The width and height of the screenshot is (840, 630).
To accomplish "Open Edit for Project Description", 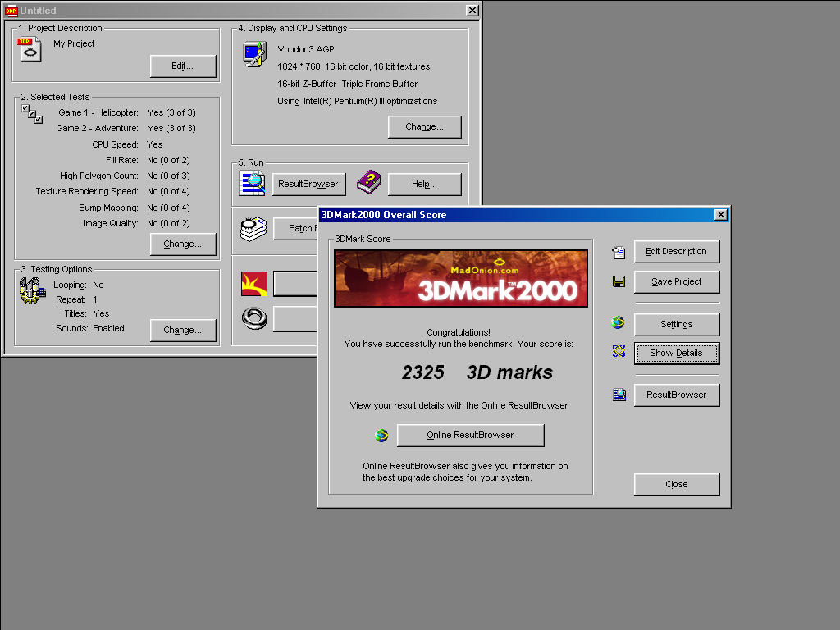I will pos(183,66).
